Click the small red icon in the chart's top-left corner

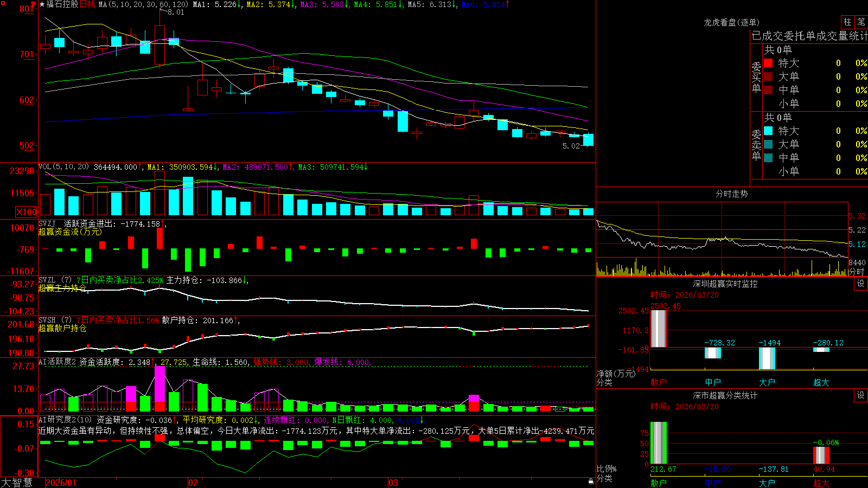click(x=2, y=3)
